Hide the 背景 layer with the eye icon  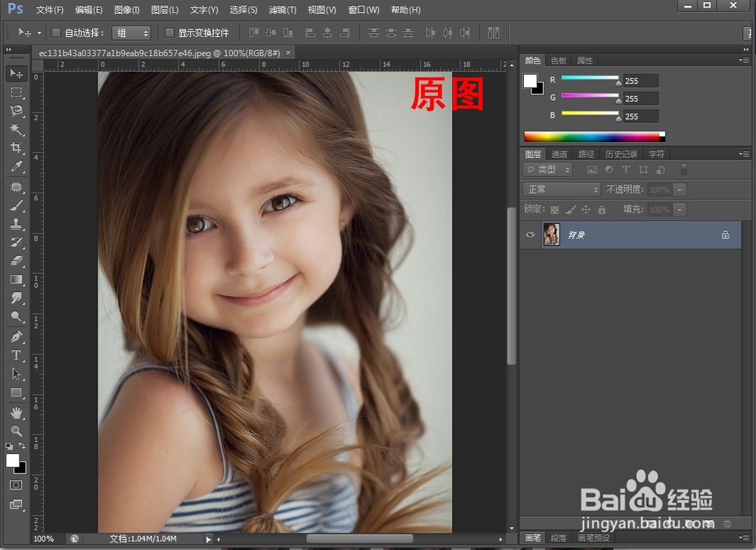(x=530, y=235)
